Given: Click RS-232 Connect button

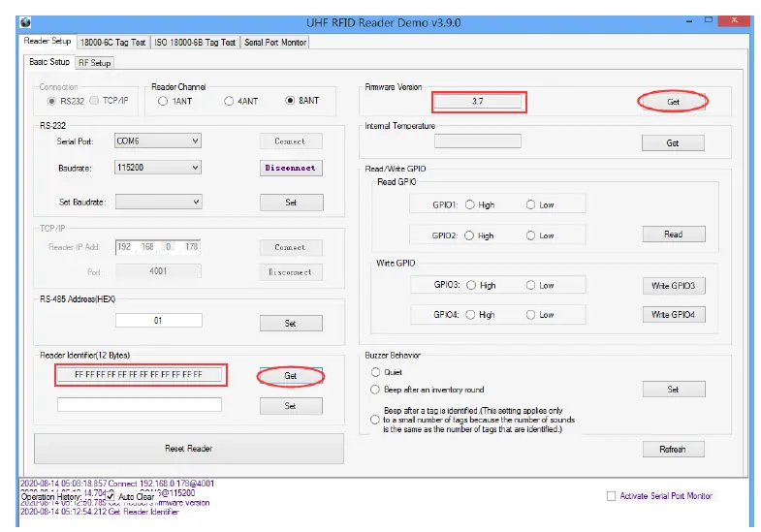Looking at the screenshot, I should [x=291, y=141].
